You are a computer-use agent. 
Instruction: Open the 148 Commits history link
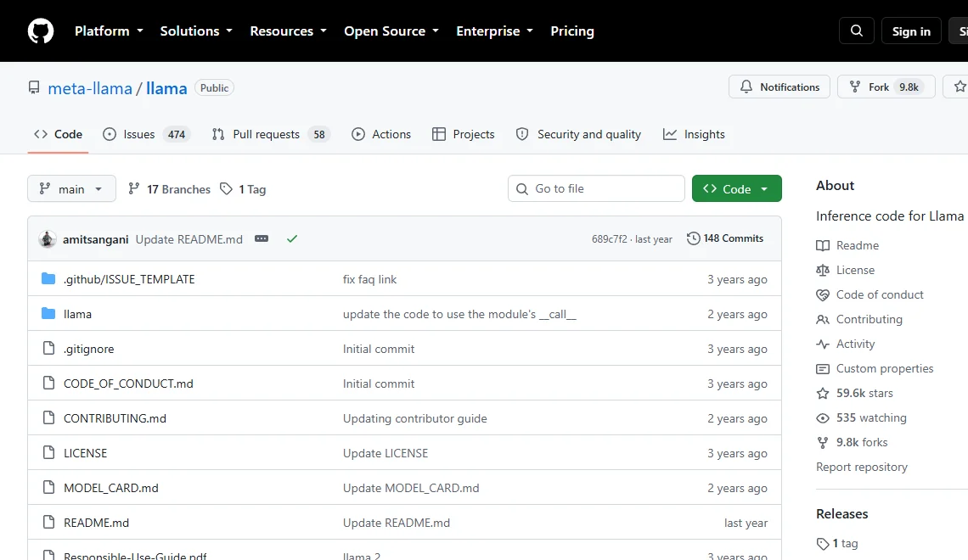click(x=725, y=238)
